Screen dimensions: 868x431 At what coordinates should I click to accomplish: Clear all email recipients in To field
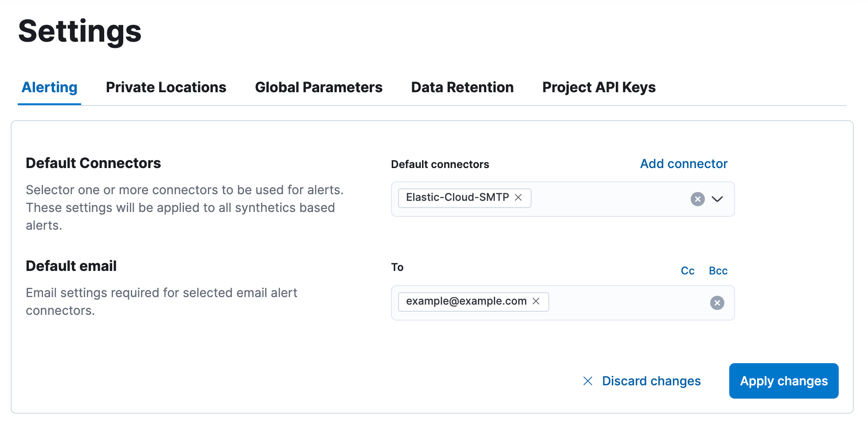[x=717, y=303]
